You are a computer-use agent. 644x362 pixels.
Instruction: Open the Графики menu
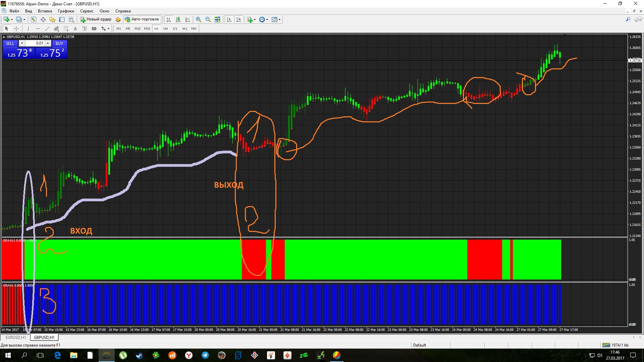(66, 11)
